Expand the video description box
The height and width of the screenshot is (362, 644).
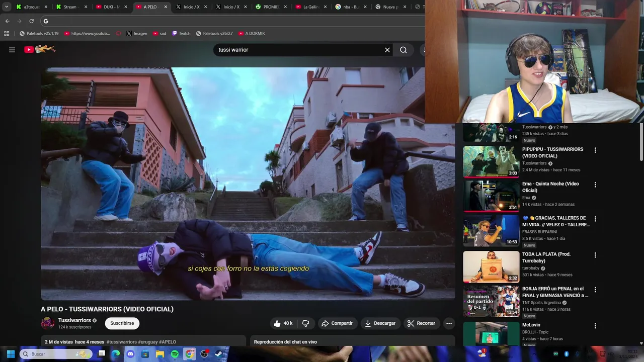[x=143, y=341]
